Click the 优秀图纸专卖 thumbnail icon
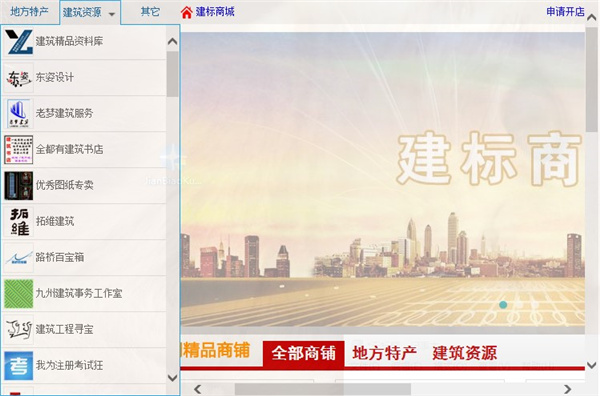 [19, 186]
